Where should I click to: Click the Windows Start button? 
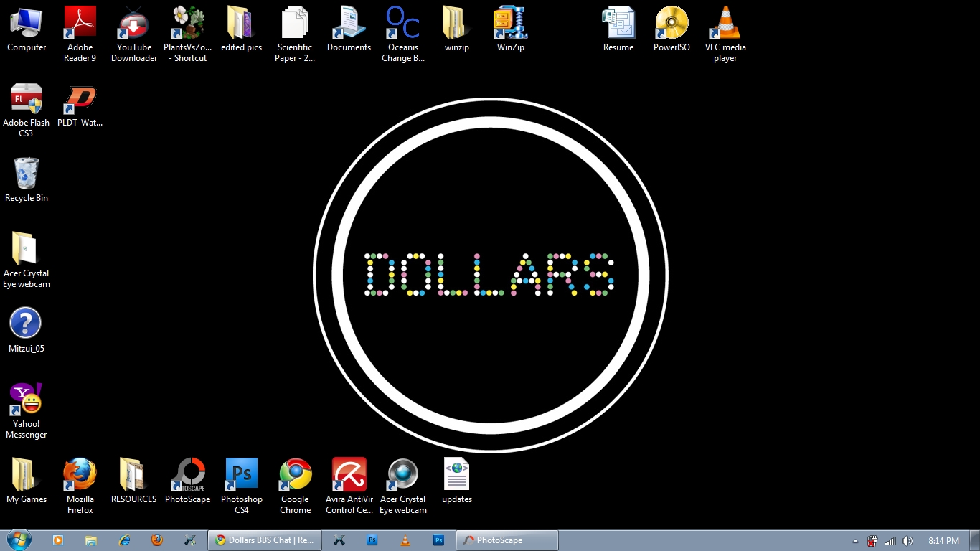(x=19, y=540)
